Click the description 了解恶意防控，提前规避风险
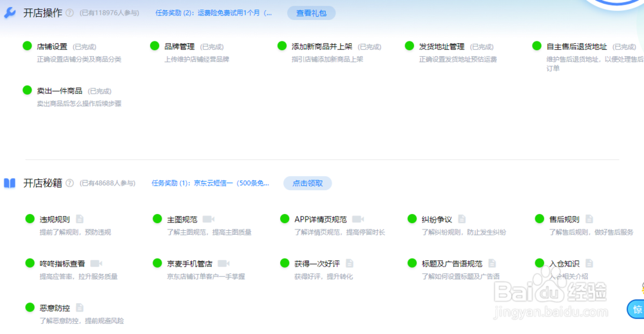The height and width of the screenshot is (334, 644). click(x=82, y=321)
